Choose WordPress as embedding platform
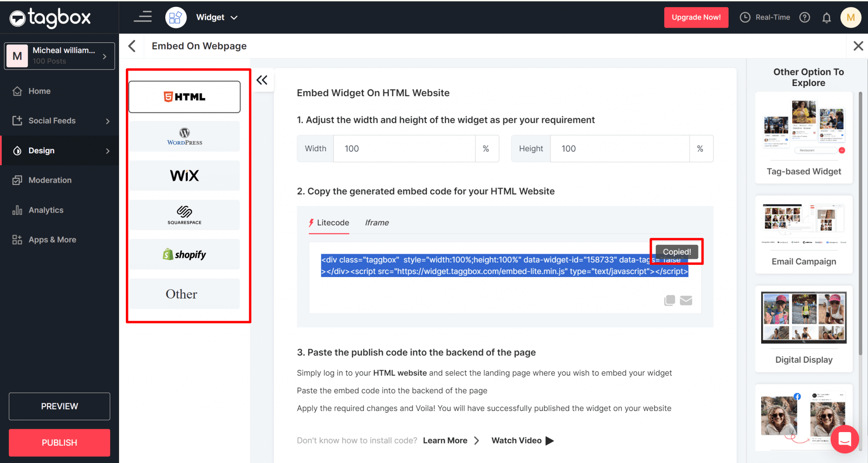This screenshot has width=868, height=463. 184,136
